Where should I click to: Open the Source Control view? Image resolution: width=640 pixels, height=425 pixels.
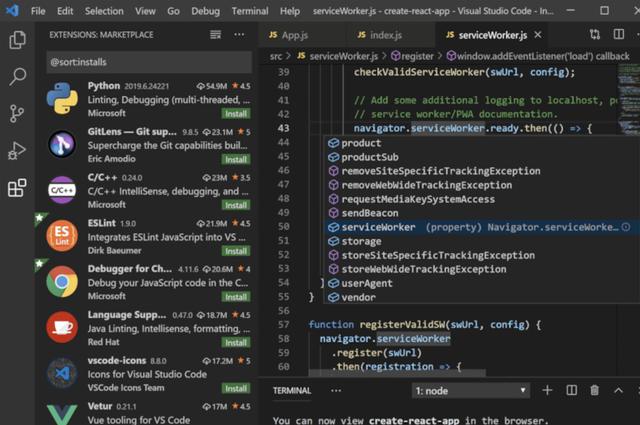click(17, 114)
